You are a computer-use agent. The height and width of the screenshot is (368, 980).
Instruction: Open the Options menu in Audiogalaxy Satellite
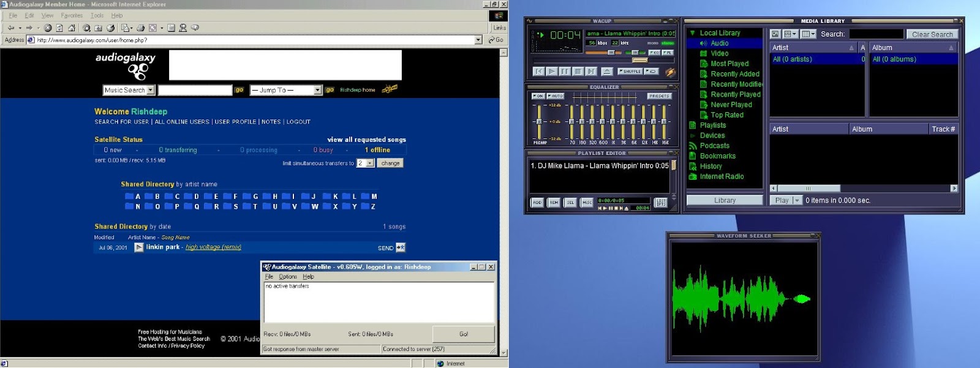pos(288,277)
